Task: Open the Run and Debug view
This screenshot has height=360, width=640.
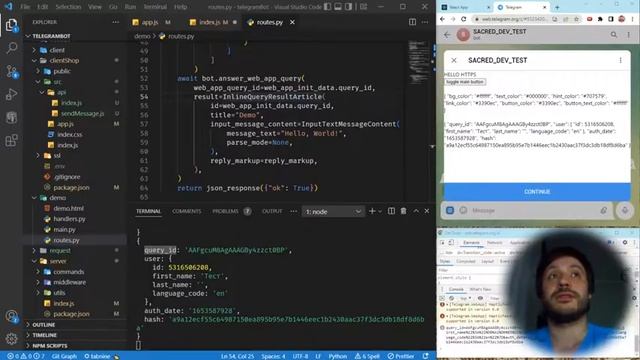Action: coord(11,94)
